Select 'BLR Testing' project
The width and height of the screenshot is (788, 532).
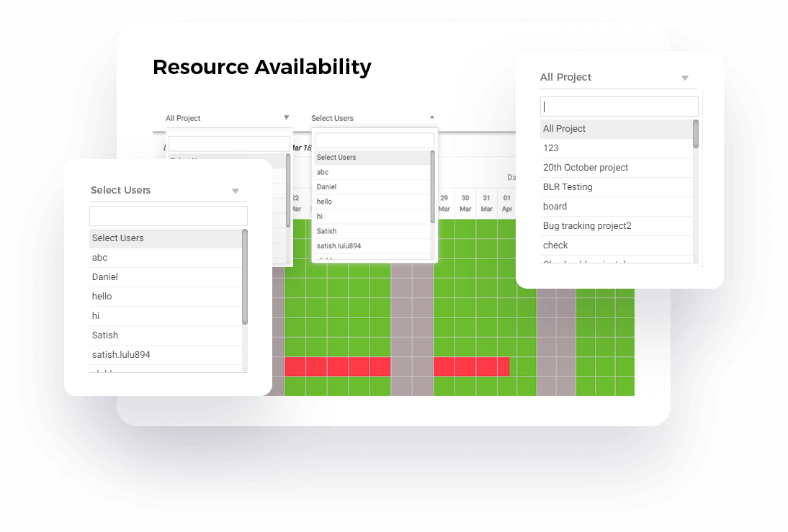point(616,187)
